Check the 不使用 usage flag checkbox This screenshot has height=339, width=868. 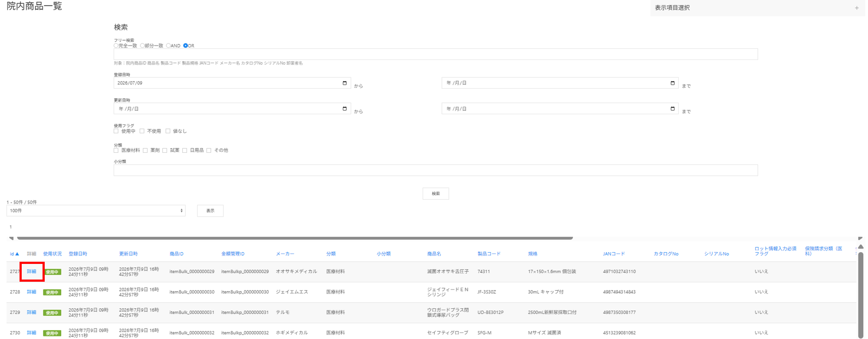(142, 131)
